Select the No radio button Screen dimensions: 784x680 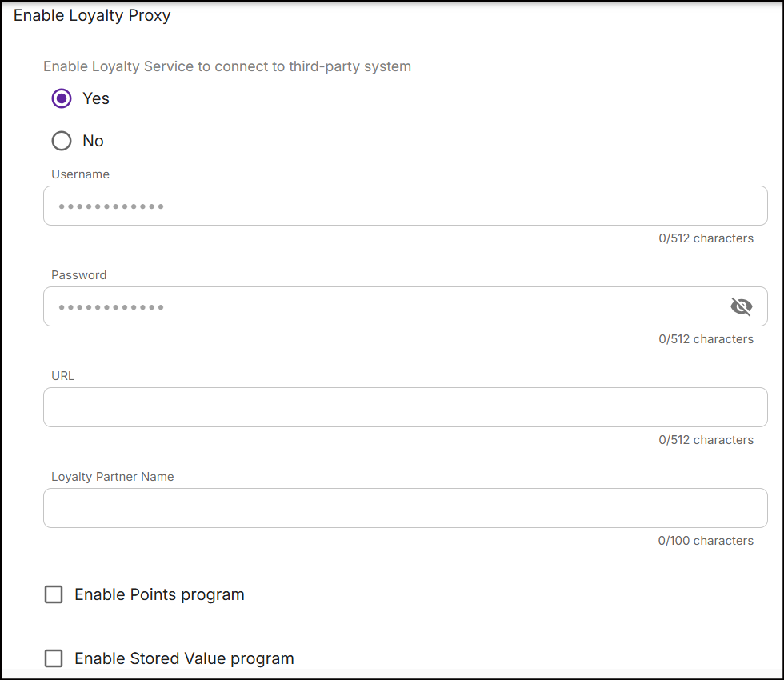pos(62,141)
